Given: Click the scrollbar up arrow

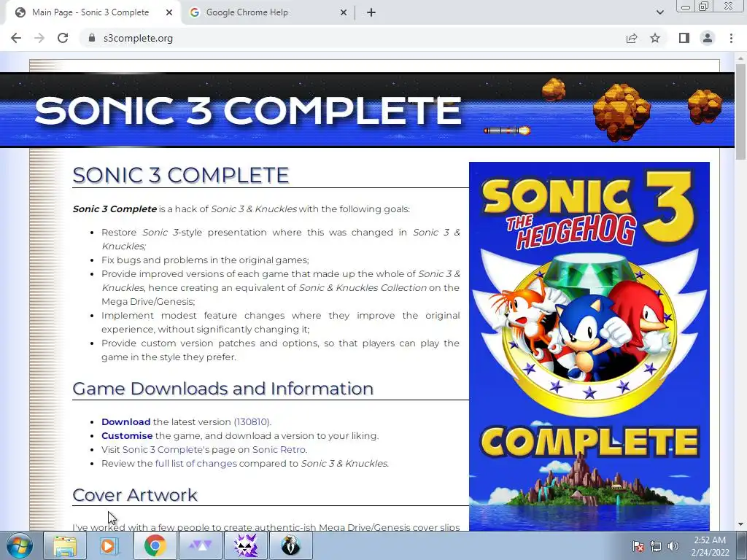Looking at the screenshot, I should [x=740, y=57].
